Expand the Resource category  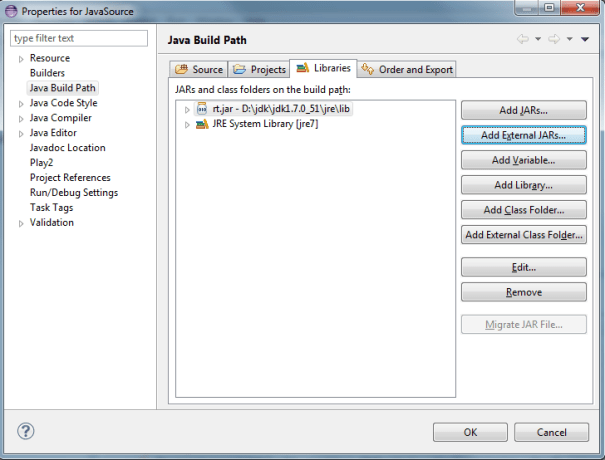pyautogui.click(x=20, y=59)
